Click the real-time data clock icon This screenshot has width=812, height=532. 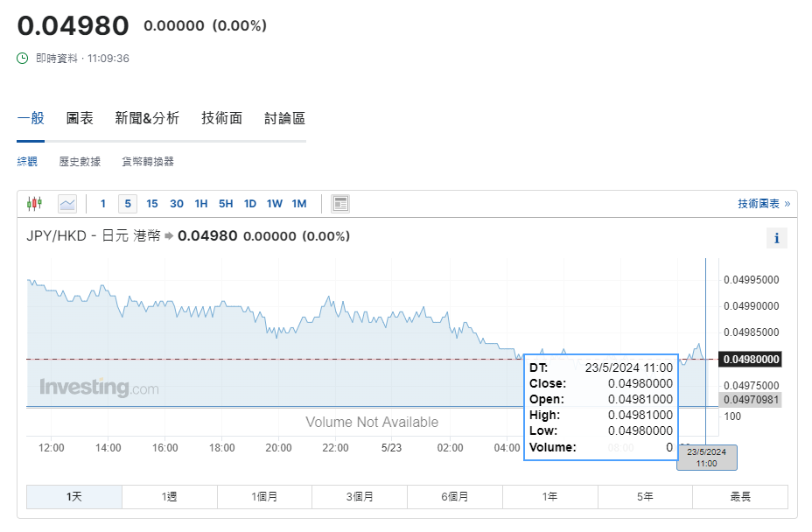pyautogui.click(x=19, y=59)
